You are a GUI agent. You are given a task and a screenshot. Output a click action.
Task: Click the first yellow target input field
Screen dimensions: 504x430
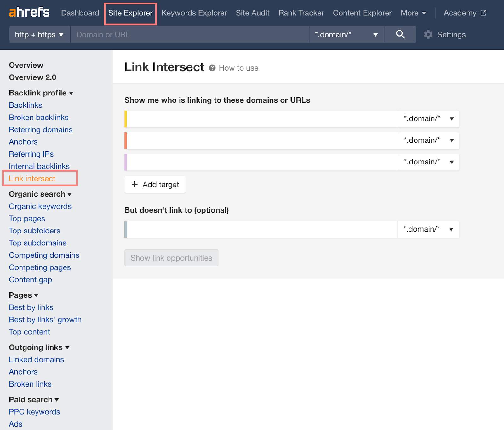(262, 119)
